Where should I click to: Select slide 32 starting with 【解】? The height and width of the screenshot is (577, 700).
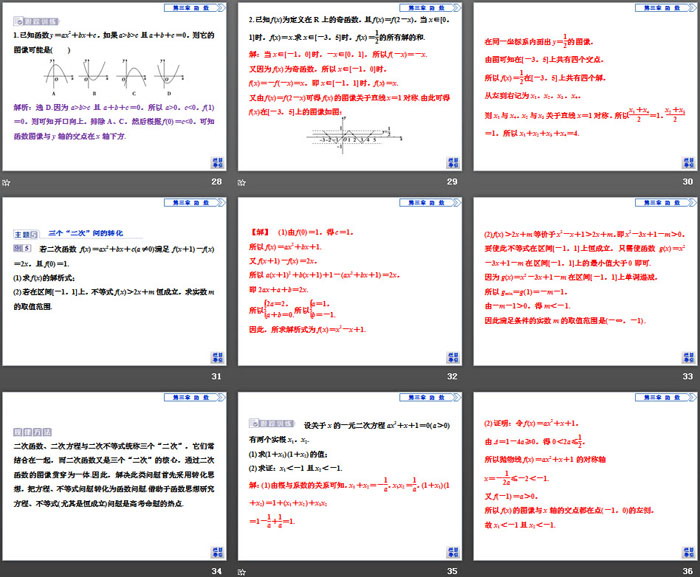coord(350,282)
